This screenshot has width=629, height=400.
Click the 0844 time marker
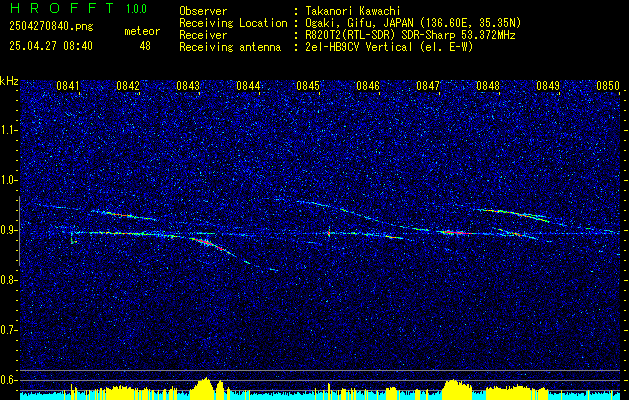point(248,86)
